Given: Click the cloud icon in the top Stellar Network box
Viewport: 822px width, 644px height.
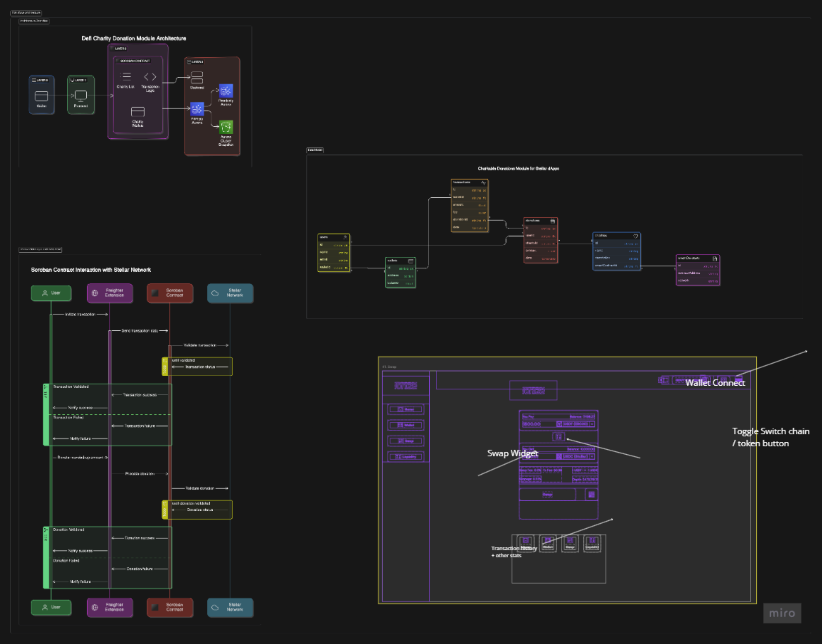Looking at the screenshot, I should coord(215,293).
